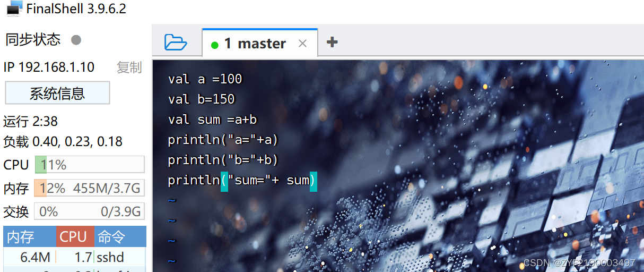Screen dimensions: 644x272
Task: Click the println("b="+b) line
Action: (x=223, y=160)
